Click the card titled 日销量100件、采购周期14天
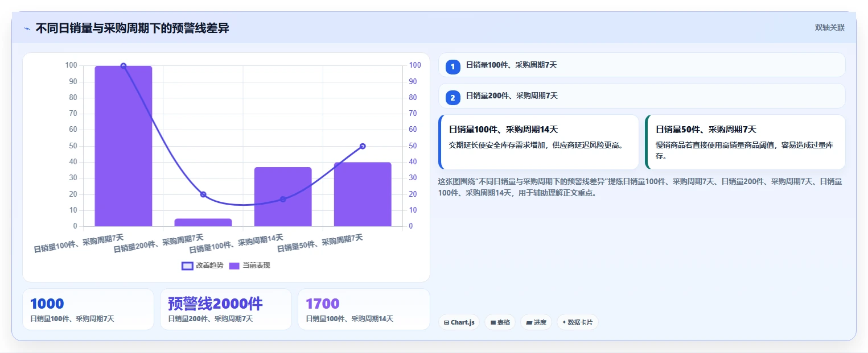Image resolution: width=868 pixels, height=353 pixels. [538, 142]
